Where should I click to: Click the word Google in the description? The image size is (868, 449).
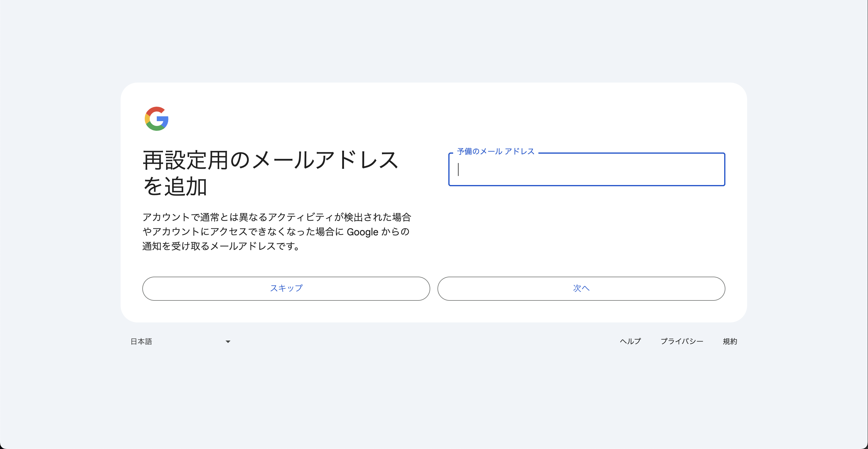pos(362,232)
